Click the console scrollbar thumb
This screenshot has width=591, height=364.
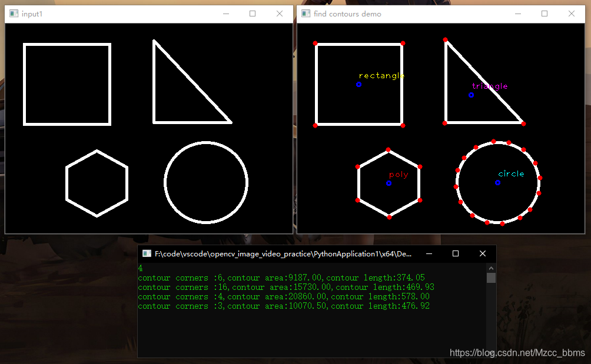pos(491,278)
